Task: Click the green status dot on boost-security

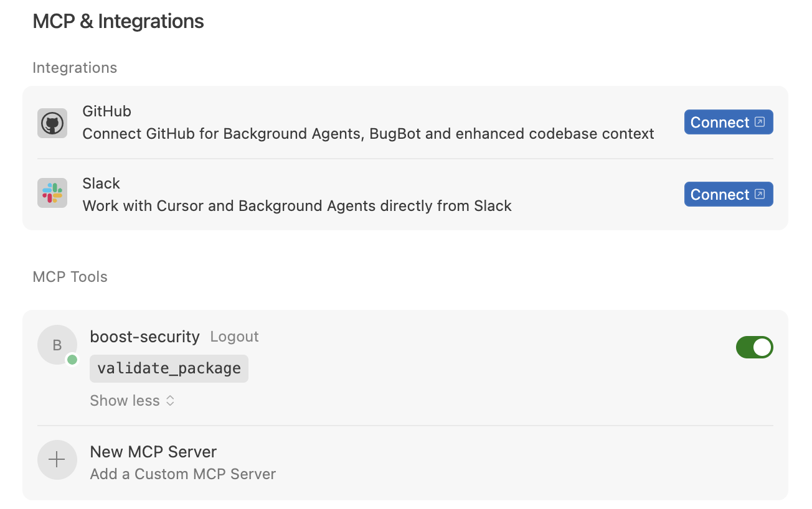Action: 73,359
